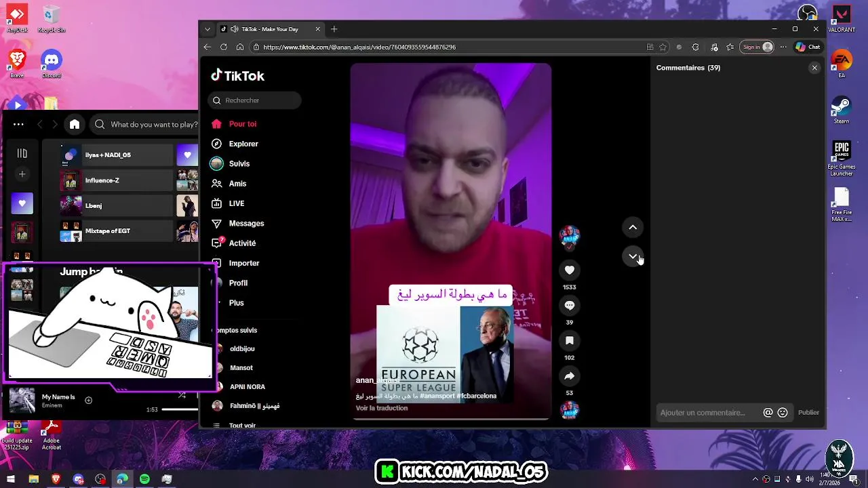Add My Name Is to Liked Songs

[x=88, y=401]
